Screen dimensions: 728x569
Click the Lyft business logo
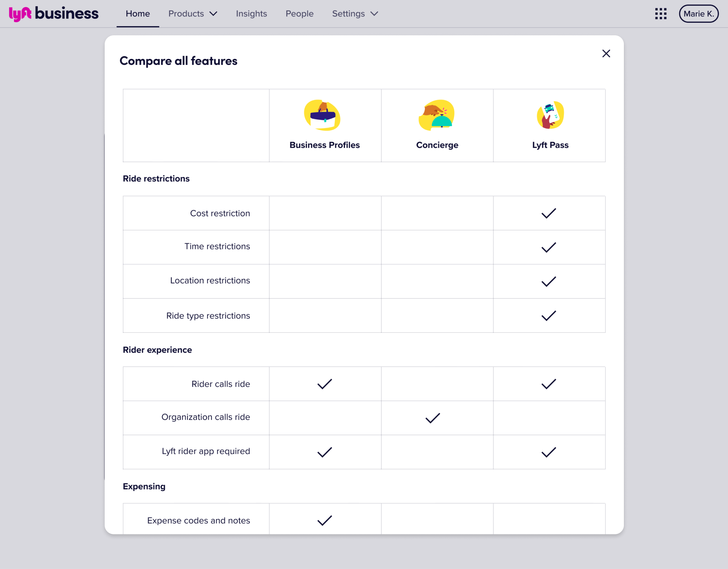(54, 14)
